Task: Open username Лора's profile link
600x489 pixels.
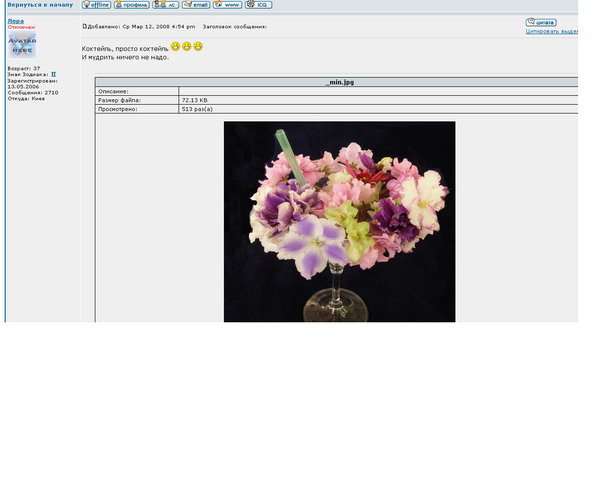Action: (15, 20)
